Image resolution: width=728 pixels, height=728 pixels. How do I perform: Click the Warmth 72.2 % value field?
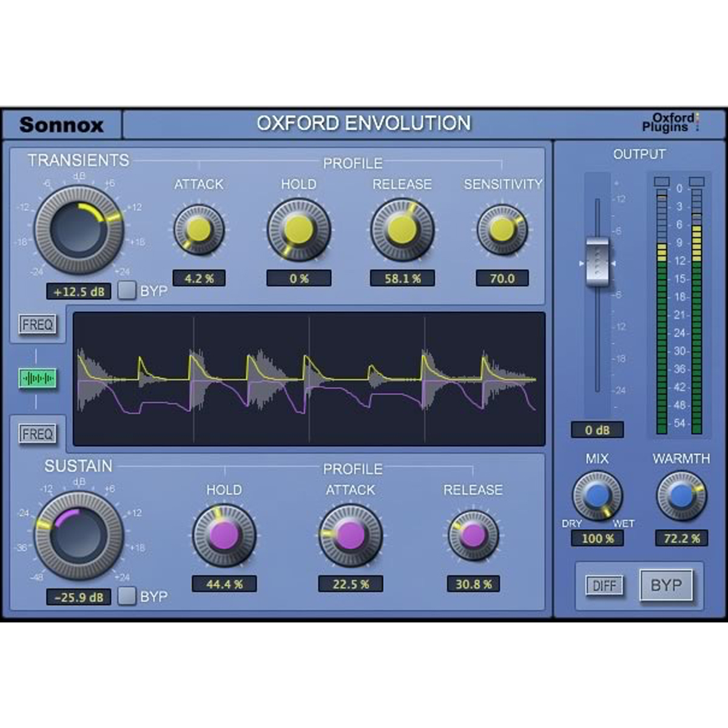click(681, 538)
